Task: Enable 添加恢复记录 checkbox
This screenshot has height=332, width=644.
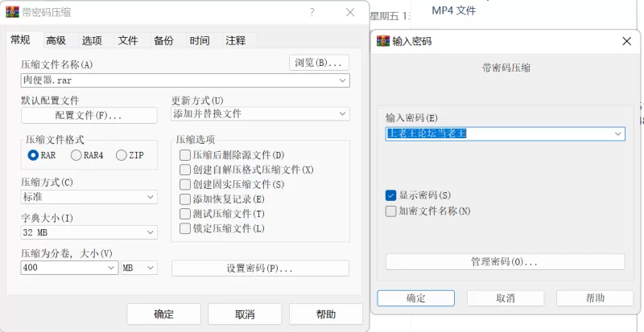Action: (x=185, y=199)
